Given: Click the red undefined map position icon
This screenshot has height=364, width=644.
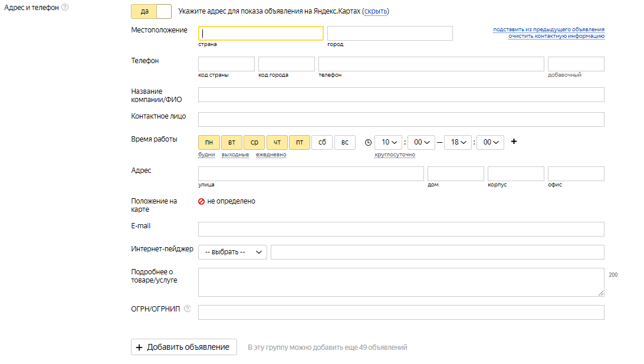Looking at the screenshot, I should click(x=202, y=201).
